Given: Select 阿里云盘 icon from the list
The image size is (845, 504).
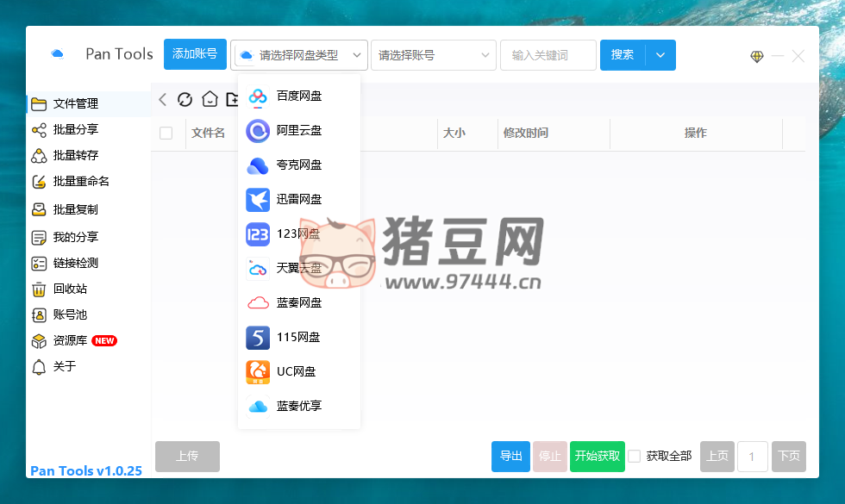Looking at the screenshot, I should (258, 130).
